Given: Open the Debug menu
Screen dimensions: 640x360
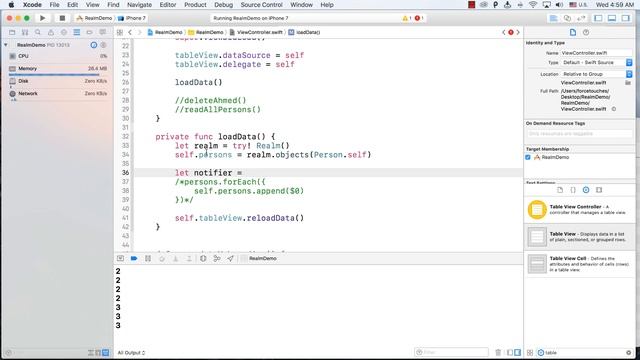Looking at the screenshot, I should [x=224, y=5].
